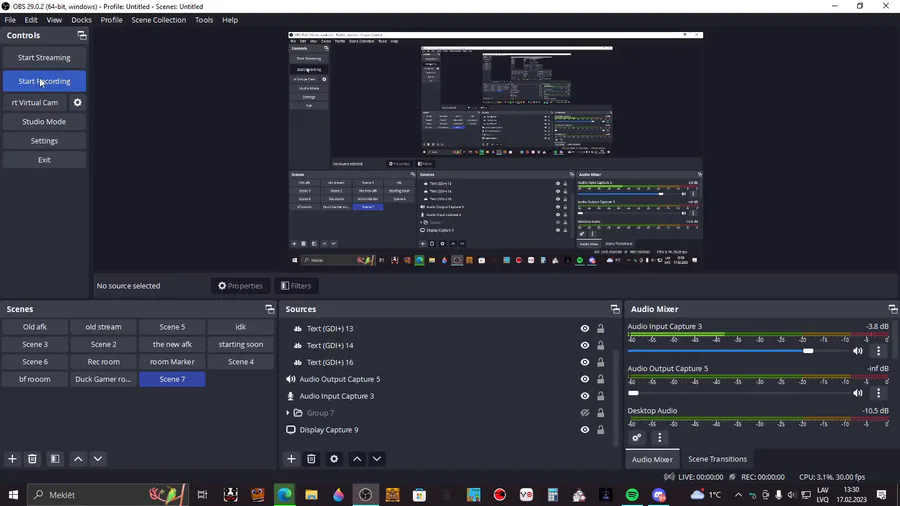Hide Text (GDI+) 14 source
The height and width of the screenshot is (506, 900).
(584, 345)
